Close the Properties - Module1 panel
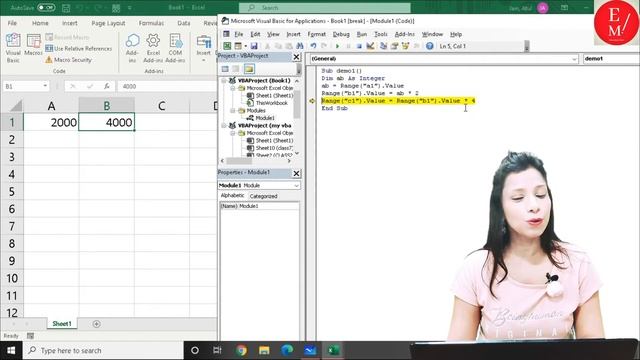 pos(296,173)
